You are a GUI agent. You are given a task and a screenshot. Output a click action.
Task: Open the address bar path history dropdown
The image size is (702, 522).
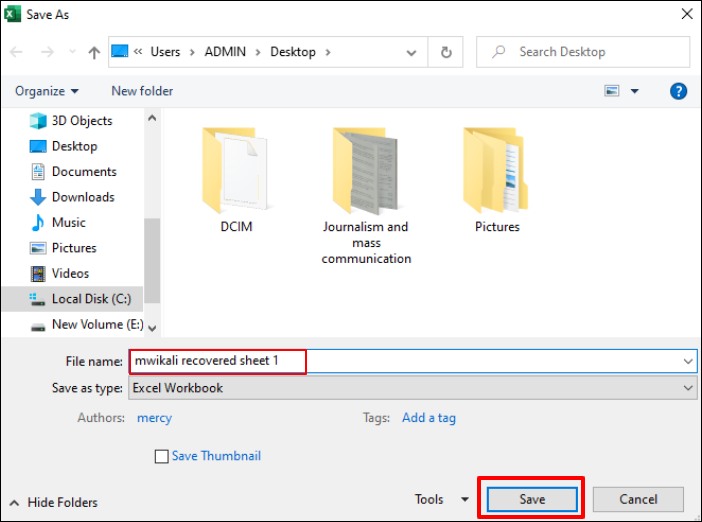click(413, 52)
